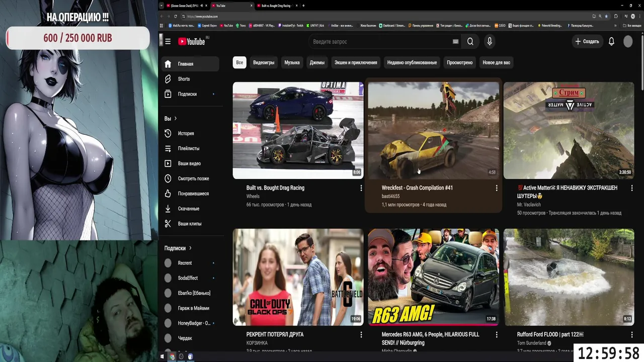Open options for Active Matter stream
The height and width of the screenshot is (362, 644).
pos(632,188)
